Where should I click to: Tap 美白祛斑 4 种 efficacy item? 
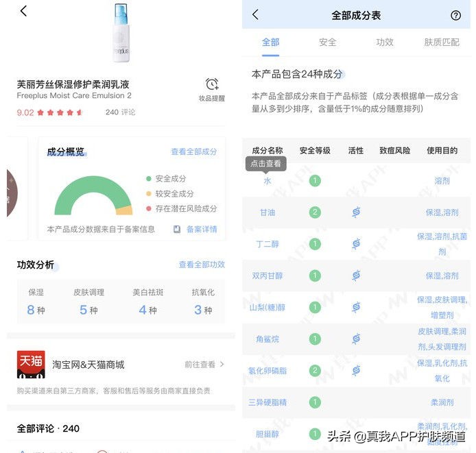click(x=148, y=302)
